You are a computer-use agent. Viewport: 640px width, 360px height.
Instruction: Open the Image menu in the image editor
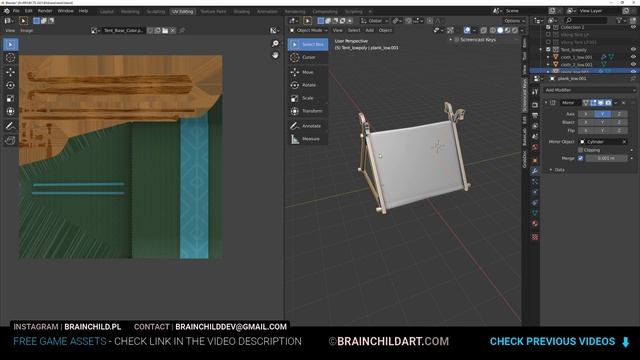point(27,30)
